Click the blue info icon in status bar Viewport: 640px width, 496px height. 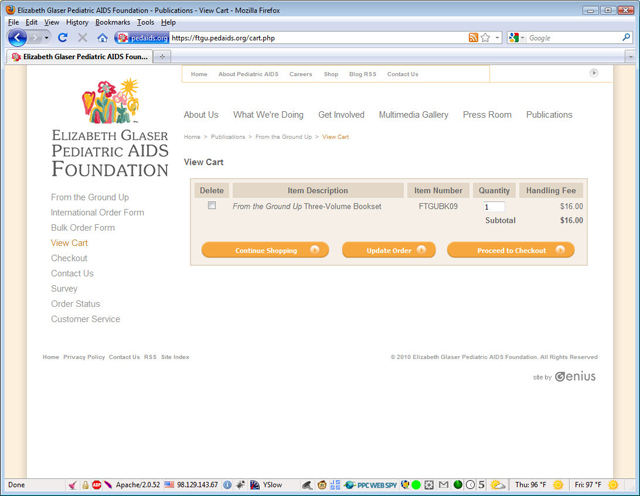pos(227,485)
